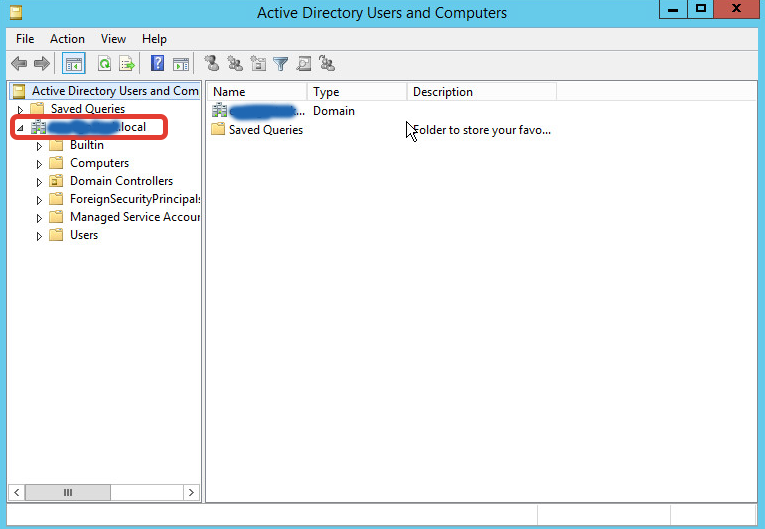Click the Find objects toolbar icon

point(304,64)
